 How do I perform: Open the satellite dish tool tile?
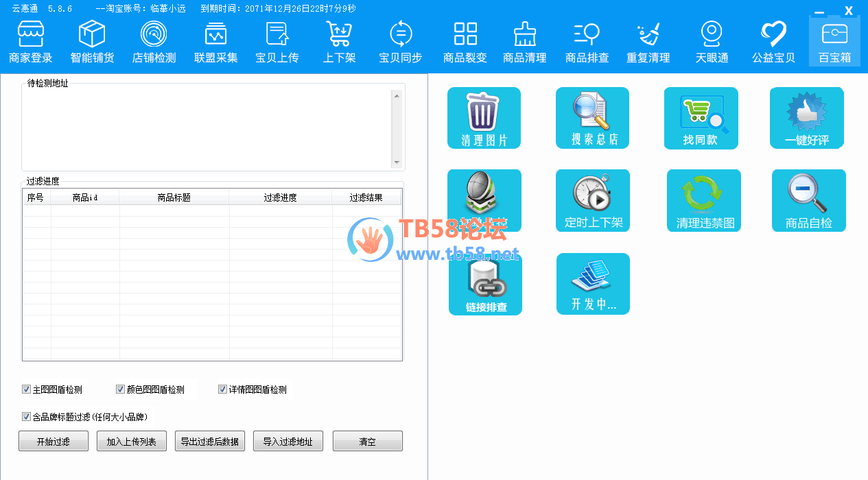coord(484,200)
